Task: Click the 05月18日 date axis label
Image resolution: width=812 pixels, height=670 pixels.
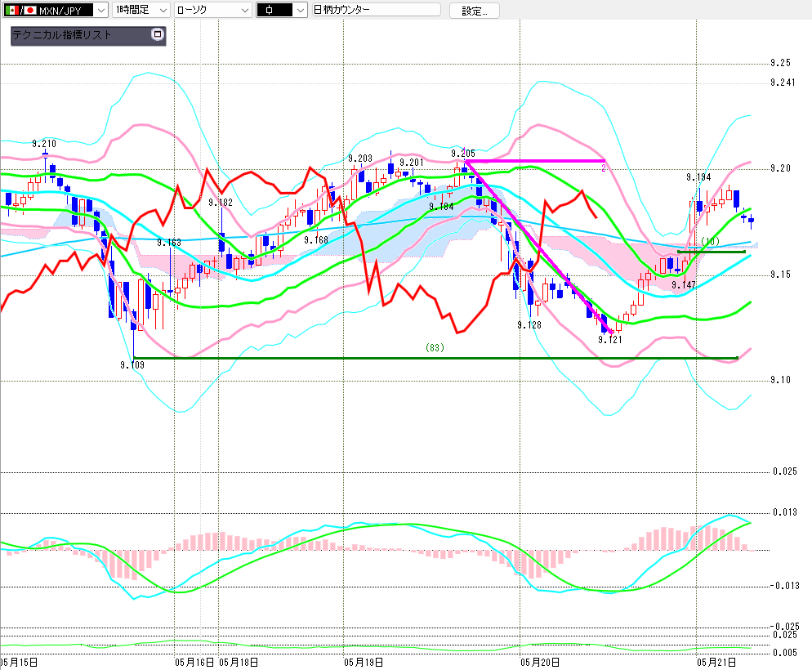Action: tap(239, 662)
